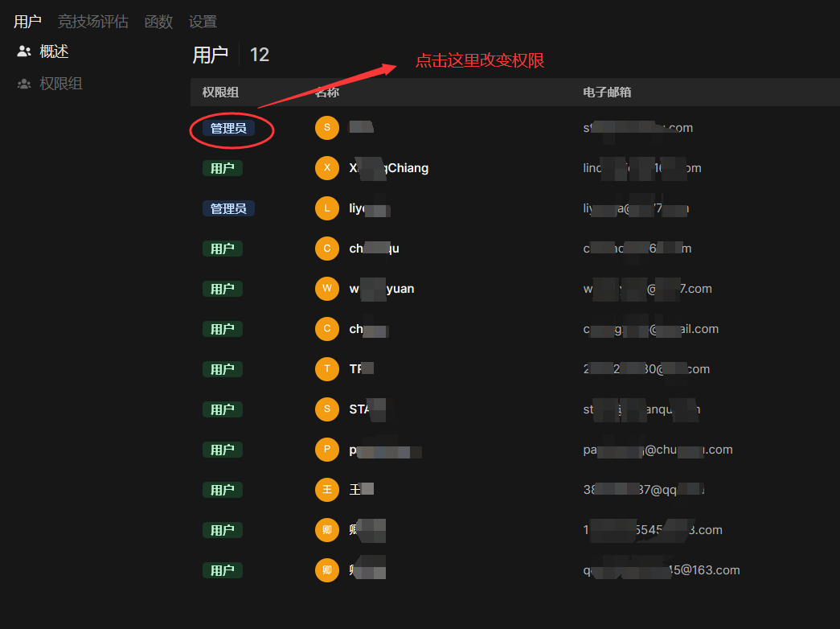The height and width of the screenshot is (629, 840).
Task: Click the orange 王 avatar
Action: point(327,490)
